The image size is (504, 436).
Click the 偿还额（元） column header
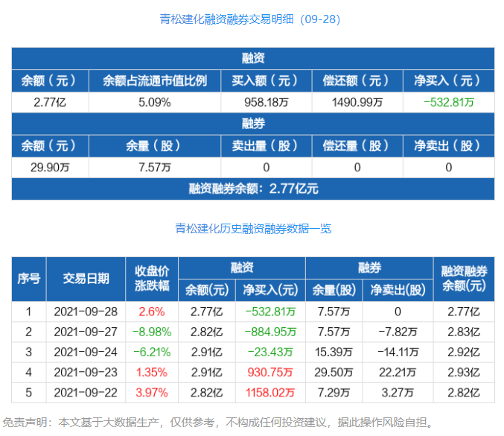point(357,80)
